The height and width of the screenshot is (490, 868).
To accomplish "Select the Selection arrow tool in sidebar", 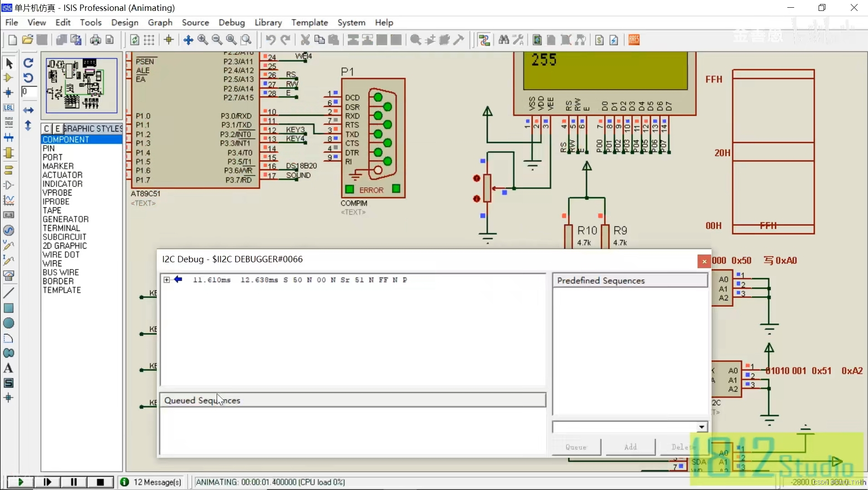I will coord(9,63).
